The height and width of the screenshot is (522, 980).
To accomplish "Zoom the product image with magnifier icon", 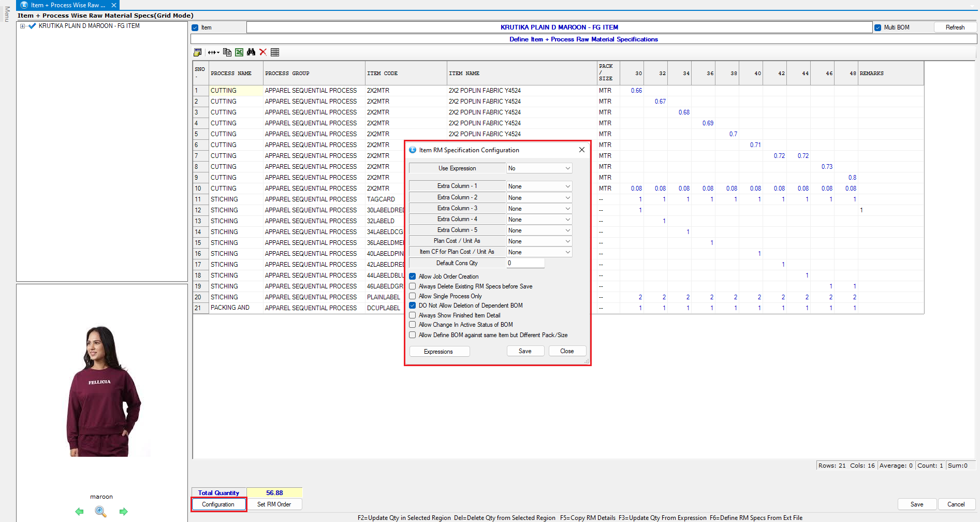I will tap(101, 512).
